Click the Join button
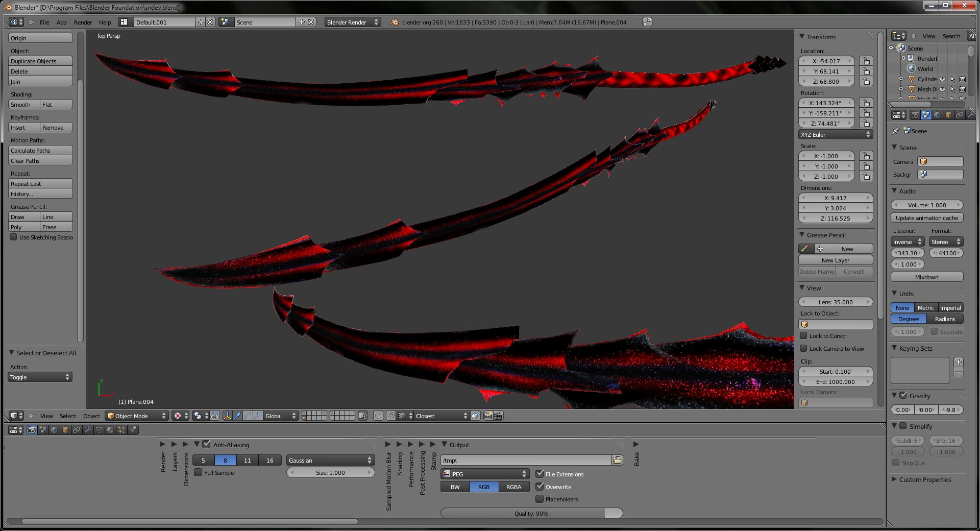 [x=40, y=81]
